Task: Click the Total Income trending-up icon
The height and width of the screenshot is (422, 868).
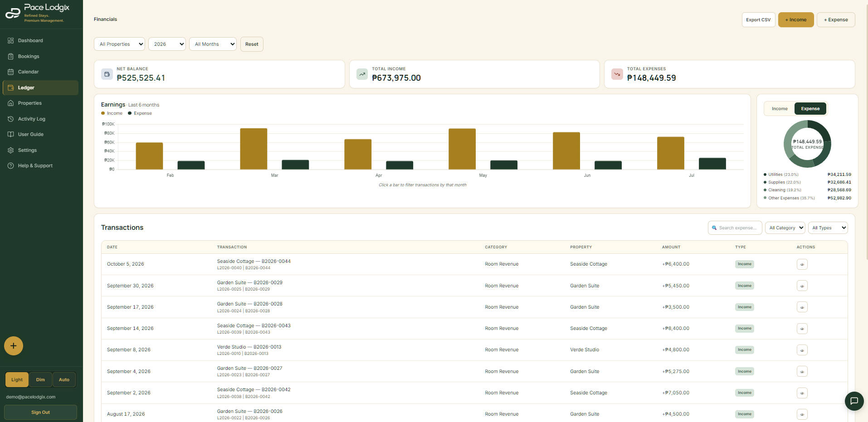Action: click(362, 74)
